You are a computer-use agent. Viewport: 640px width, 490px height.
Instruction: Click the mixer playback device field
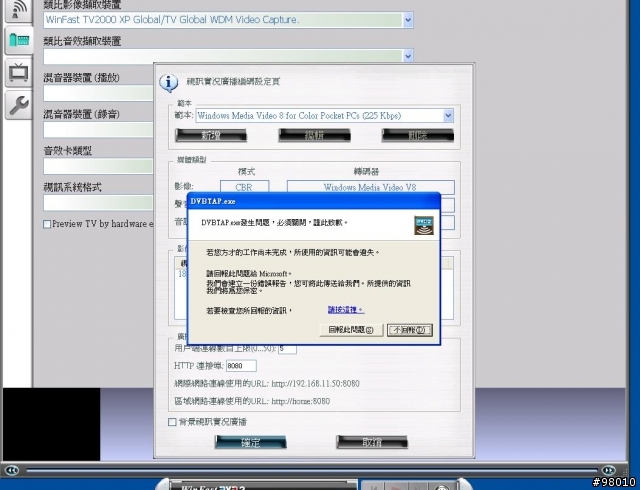click(98, 93)
